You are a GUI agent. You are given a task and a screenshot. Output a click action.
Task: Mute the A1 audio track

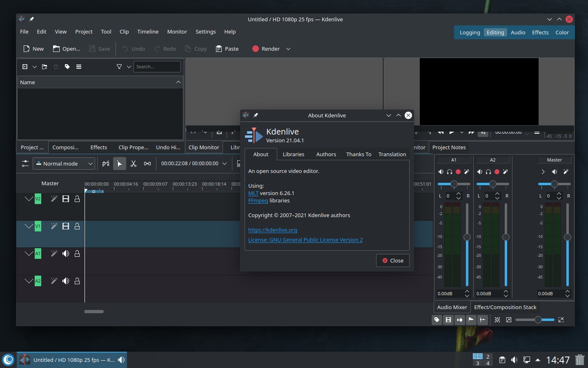click(66, 254)
